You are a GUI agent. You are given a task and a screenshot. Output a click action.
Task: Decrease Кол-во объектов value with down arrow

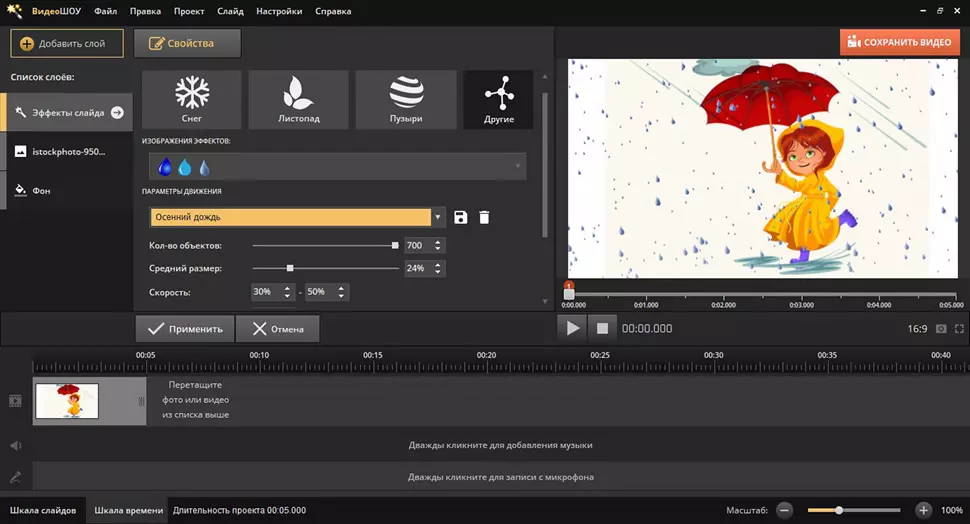(x=438, y=249)
